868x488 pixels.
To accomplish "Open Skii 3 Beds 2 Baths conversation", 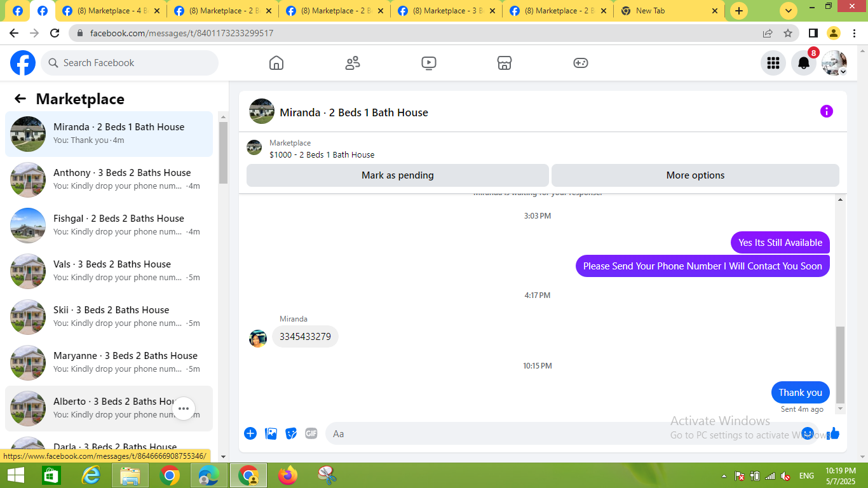I will pos(109,317).
